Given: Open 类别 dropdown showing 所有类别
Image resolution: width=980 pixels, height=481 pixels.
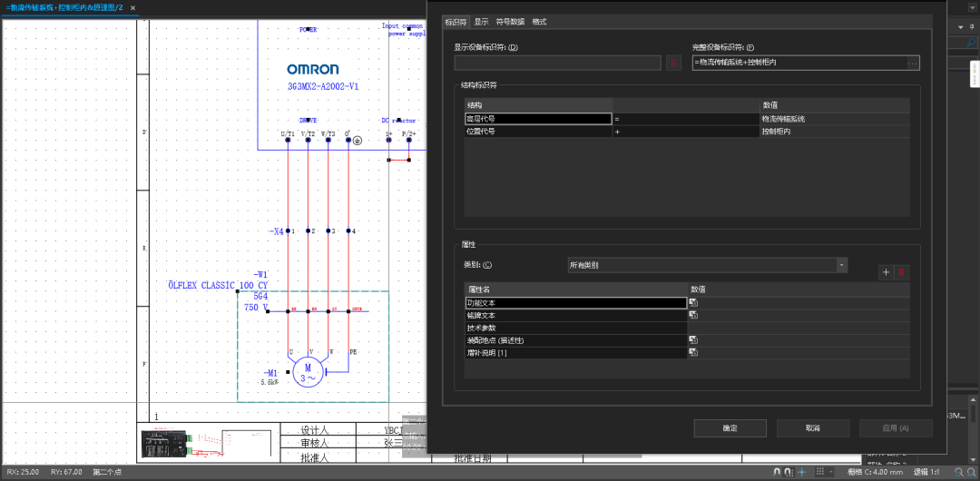Looking at the screenshot, I should 707,265.
